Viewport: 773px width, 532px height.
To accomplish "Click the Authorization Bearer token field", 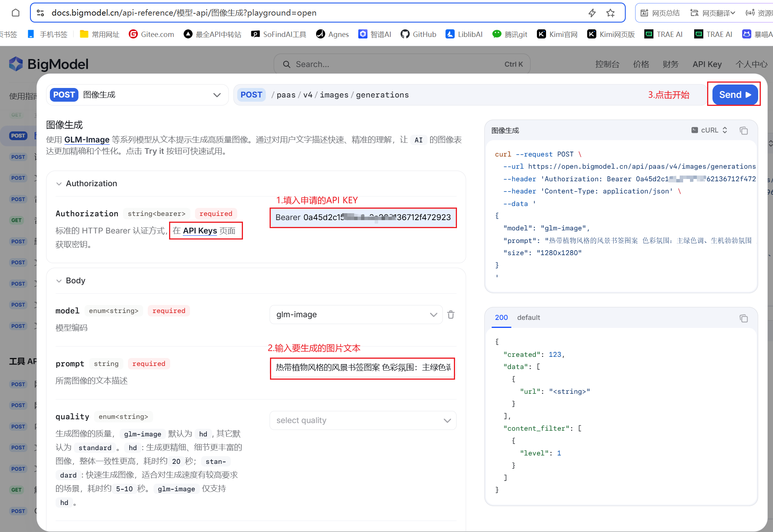I will click(x=363, y=217).
